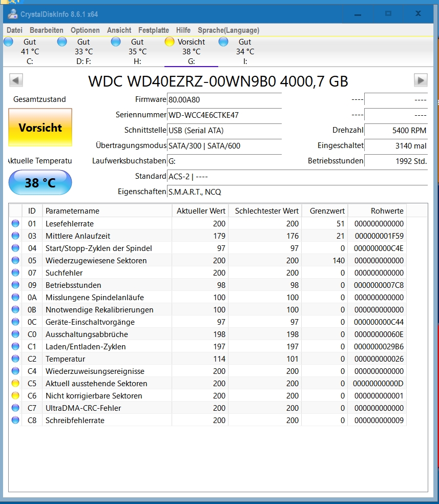Screen dimensions: 439x504
Task: Click the Standard field ACS-2
Action: point(297,177)
